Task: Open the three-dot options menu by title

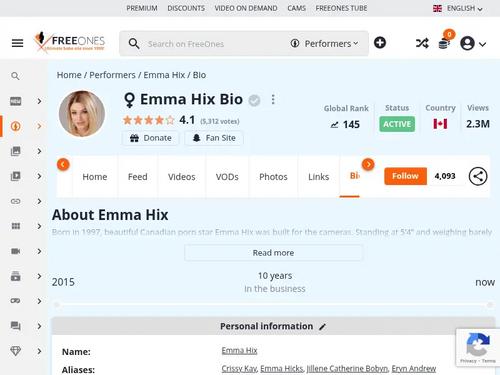Action: click(273, 99)
